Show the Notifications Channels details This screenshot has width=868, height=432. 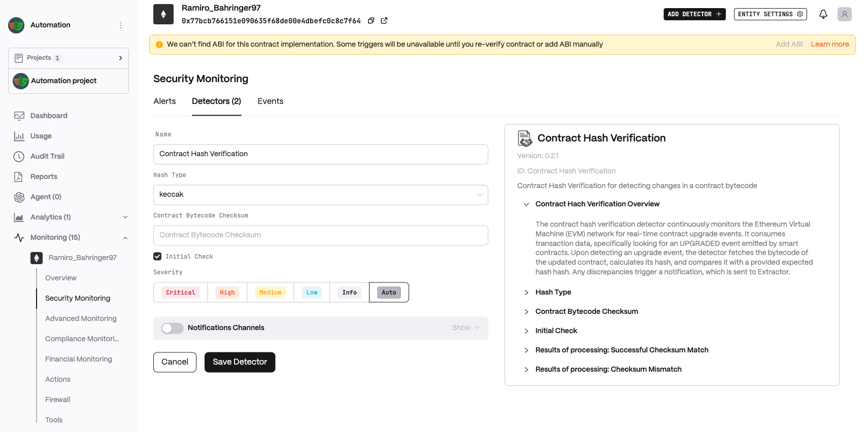[465, 328]
